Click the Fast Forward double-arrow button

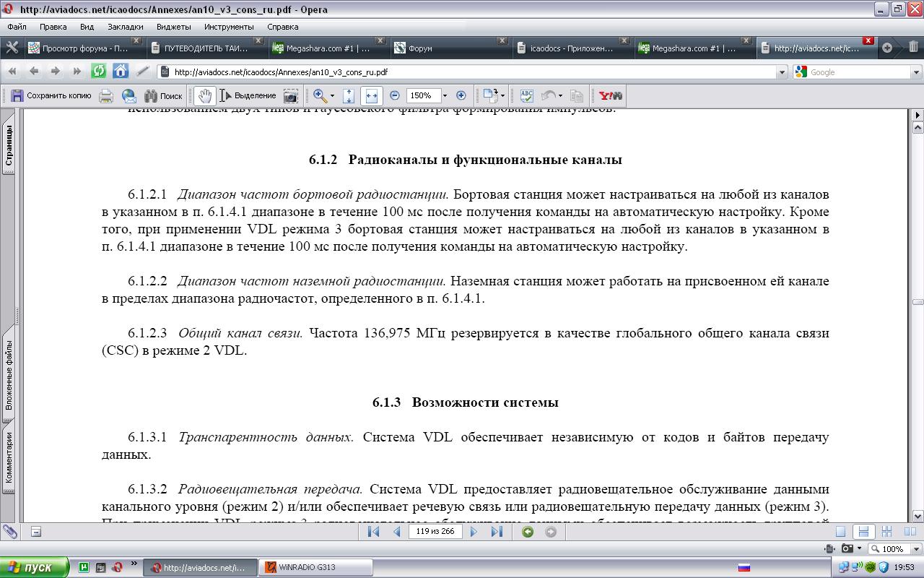77,72
